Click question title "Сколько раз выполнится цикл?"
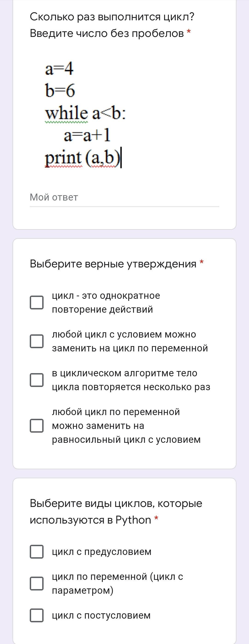Image resolution: width=249 pixels, height=644 pixels. (112, 17)
